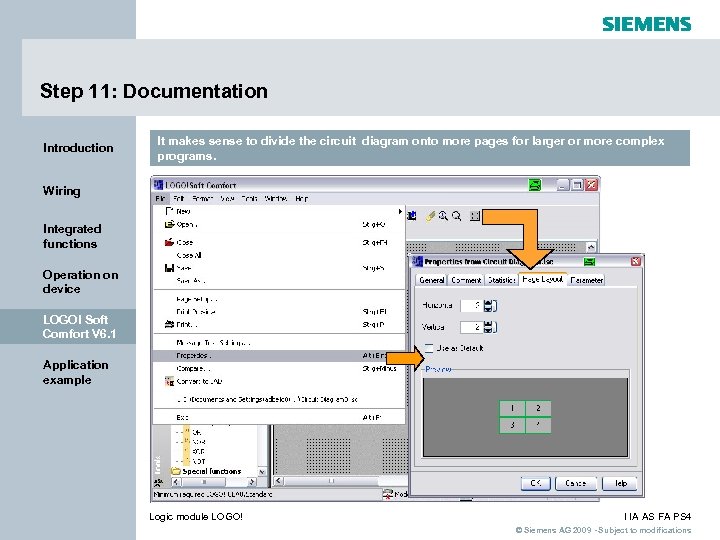Switch to the General tab
This screenshot has height=540, width=720.
click(x=432, y=280)
